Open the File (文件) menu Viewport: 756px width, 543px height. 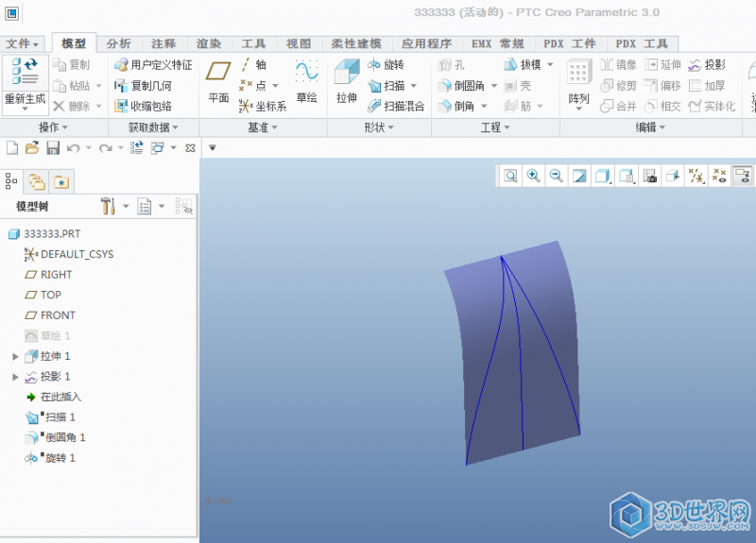point(22,43)
